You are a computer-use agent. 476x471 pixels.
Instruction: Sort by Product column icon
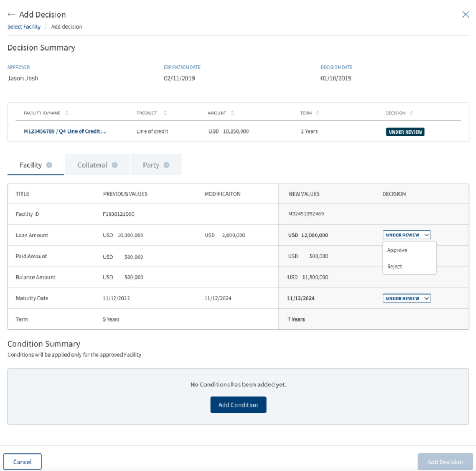[x=165, y=113]
